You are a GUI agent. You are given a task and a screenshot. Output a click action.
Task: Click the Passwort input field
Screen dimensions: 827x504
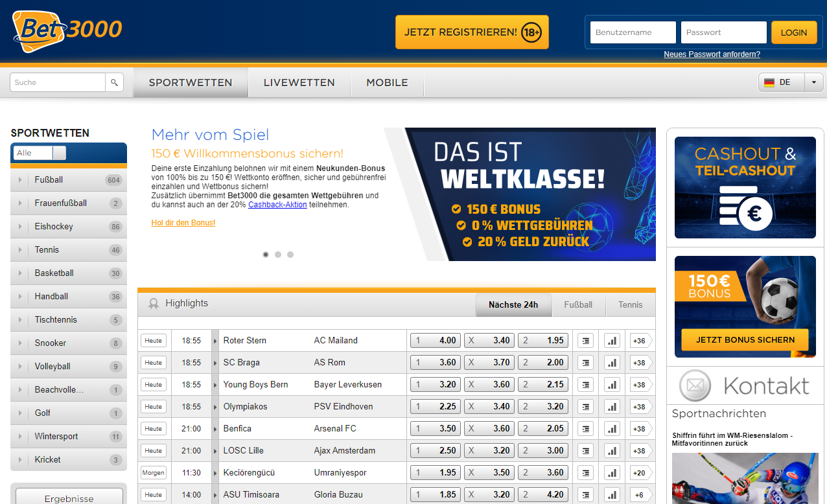[x=724, y=32]
